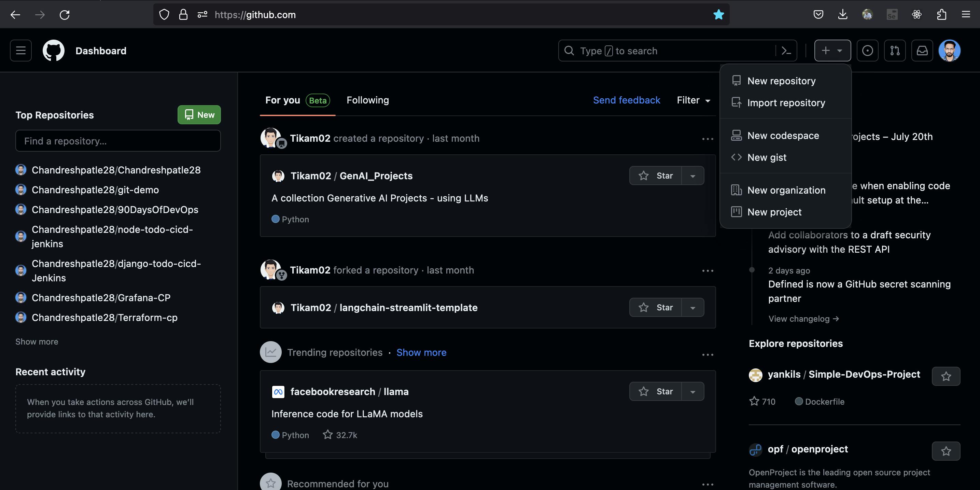980x490 pixels.
Task: Open Chandreshpatle28/Chandreshpatle28 repository
Action: (116, 170)
